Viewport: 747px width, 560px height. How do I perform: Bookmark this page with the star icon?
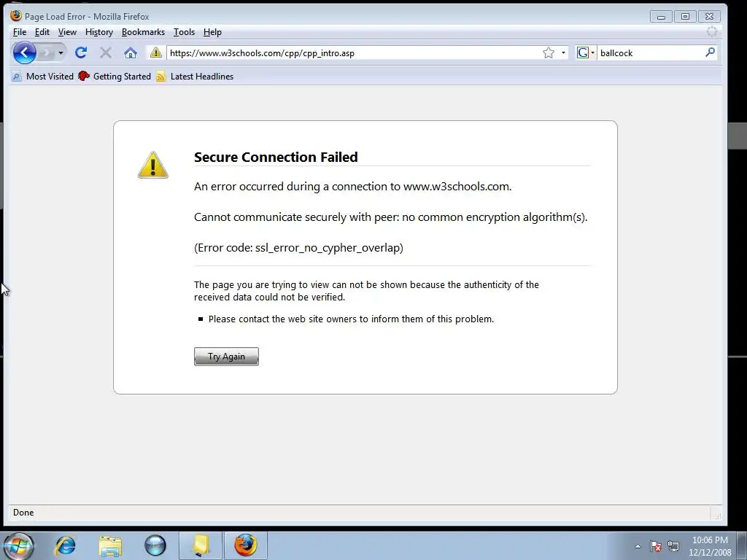(x=549, y=52)
